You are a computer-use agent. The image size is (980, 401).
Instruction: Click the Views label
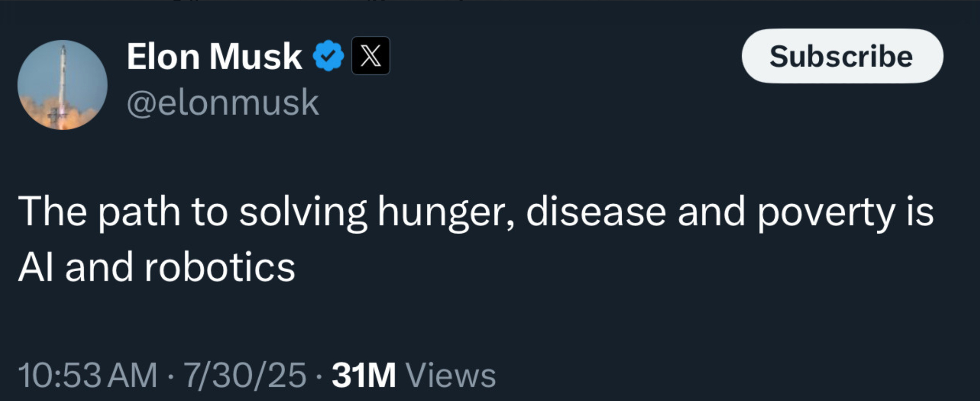(451, 375)
